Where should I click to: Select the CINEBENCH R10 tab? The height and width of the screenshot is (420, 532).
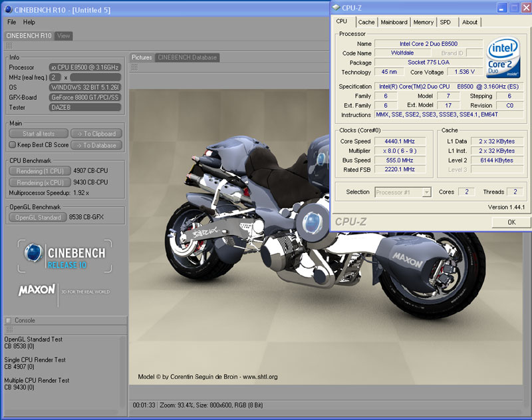click(x=29, y=36)
